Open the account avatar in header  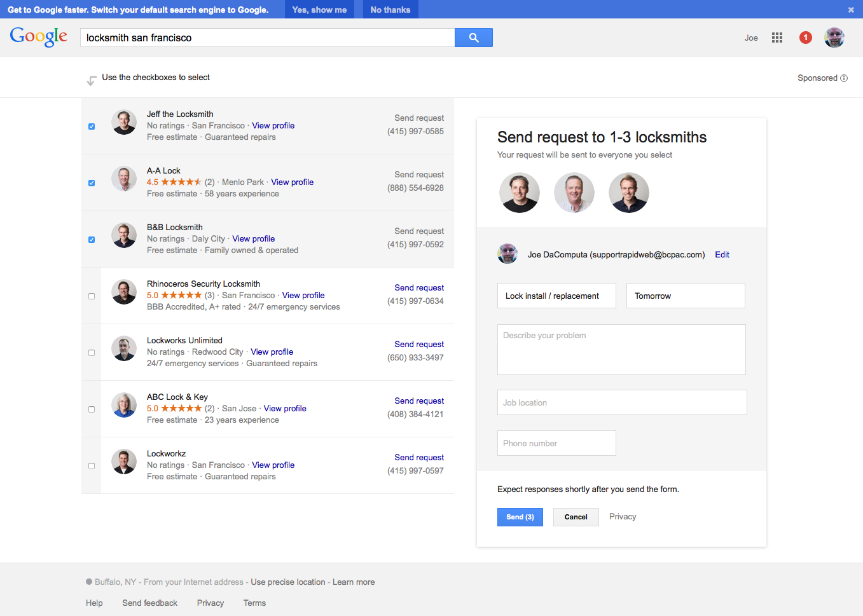pos(834,38)
